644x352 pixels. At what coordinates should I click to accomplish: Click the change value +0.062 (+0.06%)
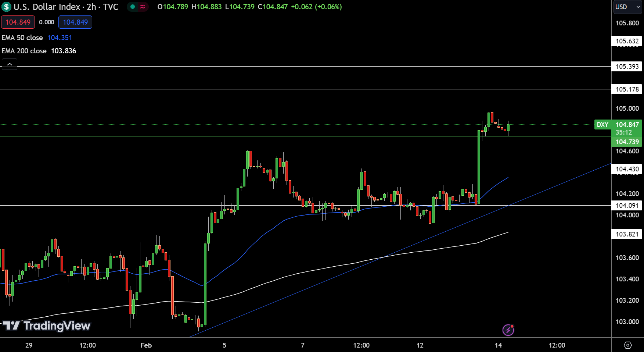(316, 7)
